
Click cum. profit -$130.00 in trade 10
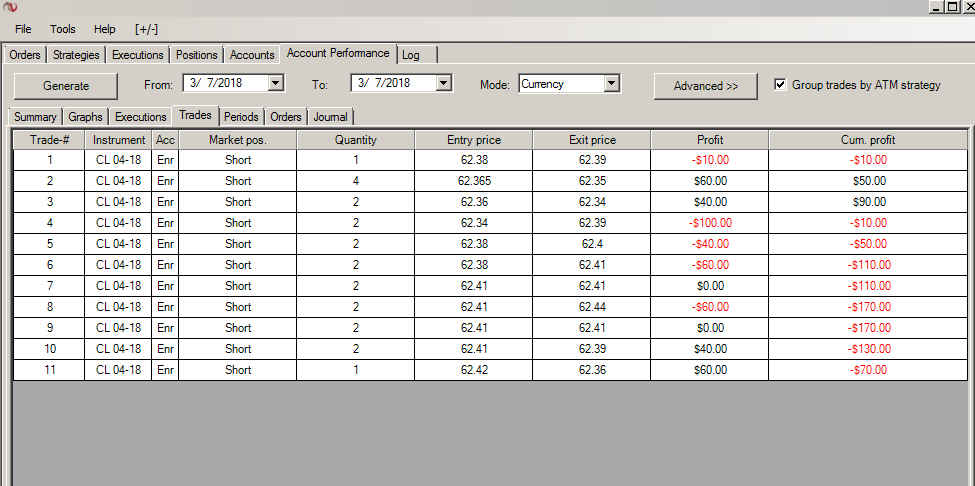[868, 349]
